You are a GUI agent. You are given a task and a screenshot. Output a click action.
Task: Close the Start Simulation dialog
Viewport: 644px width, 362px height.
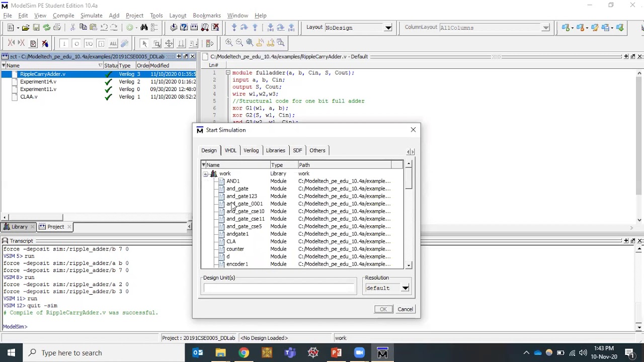[413, 130]
